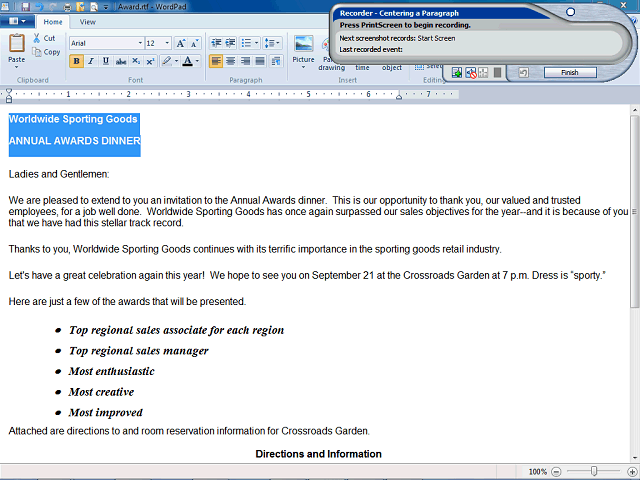Screen dimensions: 640x480
Task: Click the right indent marker on ruler
Action: pos(399,96)
